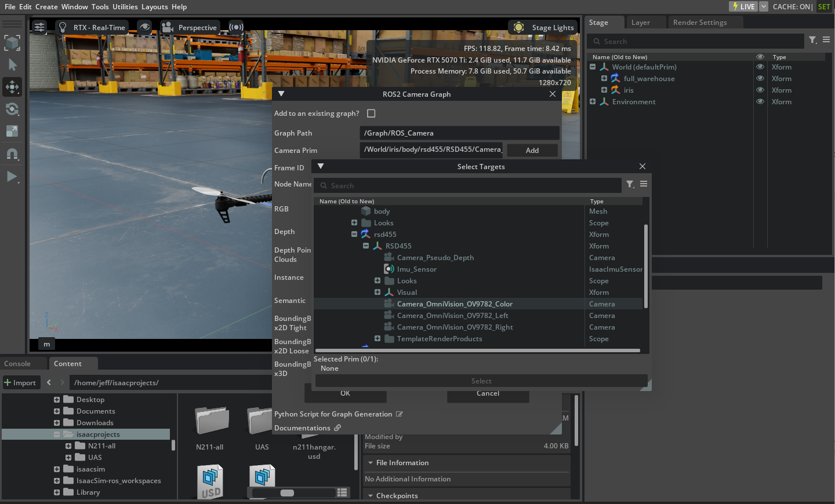Hide the iris prim via eye icon
Image resolution: width=835 pixels, height=504 pixels.
click(x=760, y=90)
